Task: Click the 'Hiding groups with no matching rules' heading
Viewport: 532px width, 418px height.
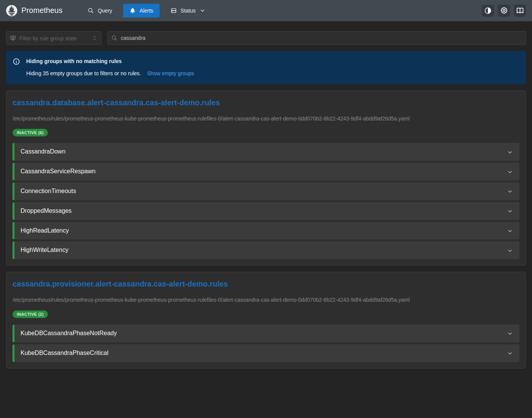Action: coord(74,61)
